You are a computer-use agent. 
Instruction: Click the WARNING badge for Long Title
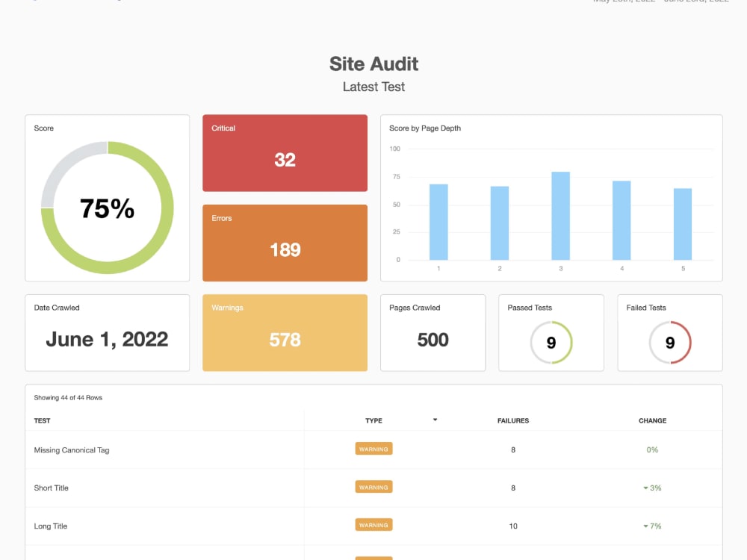pos(373,525)
